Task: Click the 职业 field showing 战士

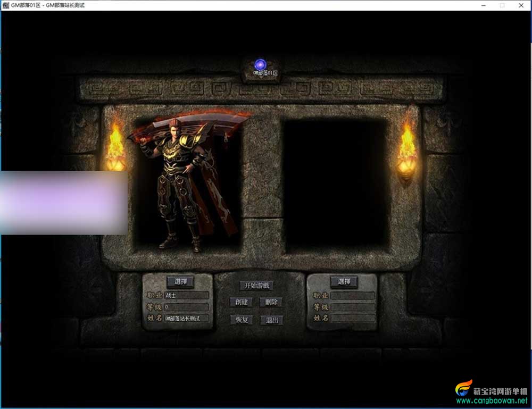Action: point(186,295)
